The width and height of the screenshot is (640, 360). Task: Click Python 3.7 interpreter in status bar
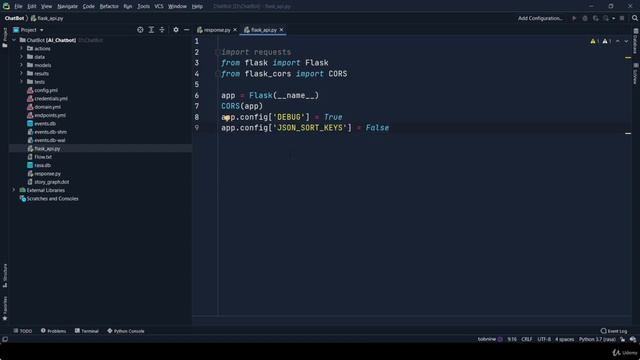[597, 339]
